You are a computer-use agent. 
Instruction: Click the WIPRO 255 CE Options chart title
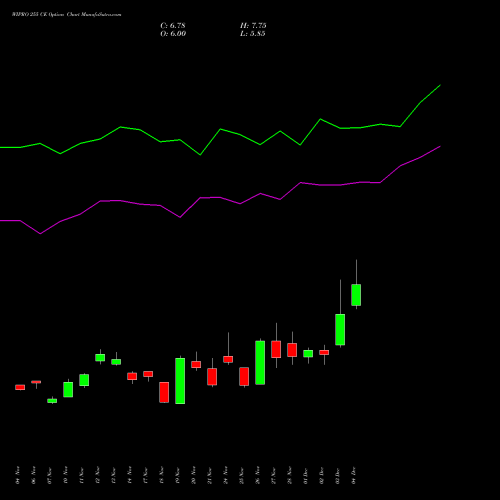click(x=67, y=15)
